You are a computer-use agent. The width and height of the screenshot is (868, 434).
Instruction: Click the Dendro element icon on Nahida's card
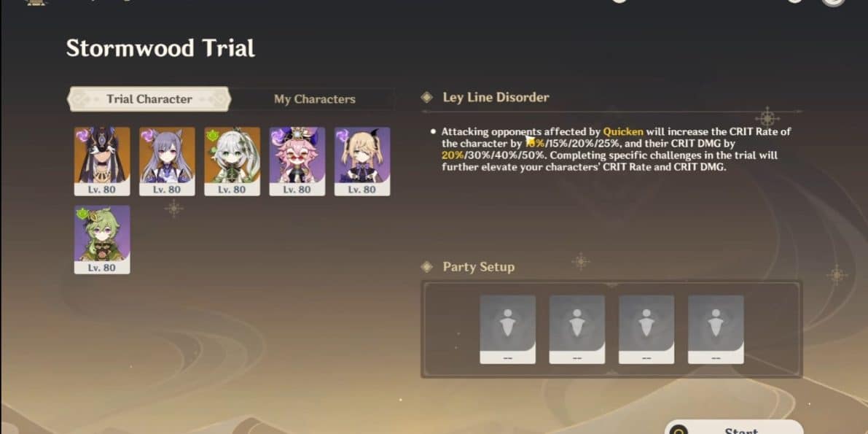pos(212,135)
